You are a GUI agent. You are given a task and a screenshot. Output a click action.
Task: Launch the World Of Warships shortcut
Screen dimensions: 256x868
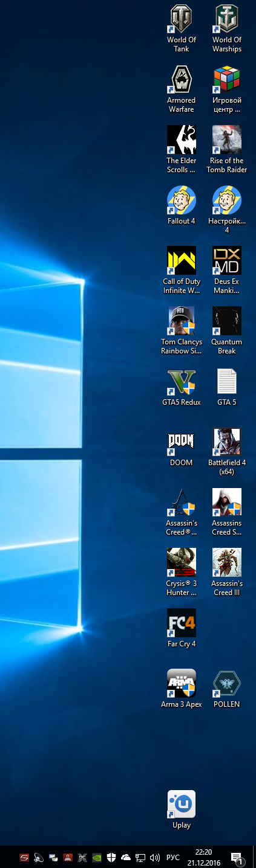[227, 19]
